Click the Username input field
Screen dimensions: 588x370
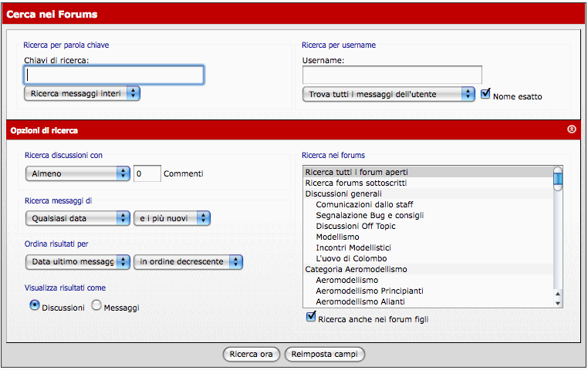click(392, 75)
